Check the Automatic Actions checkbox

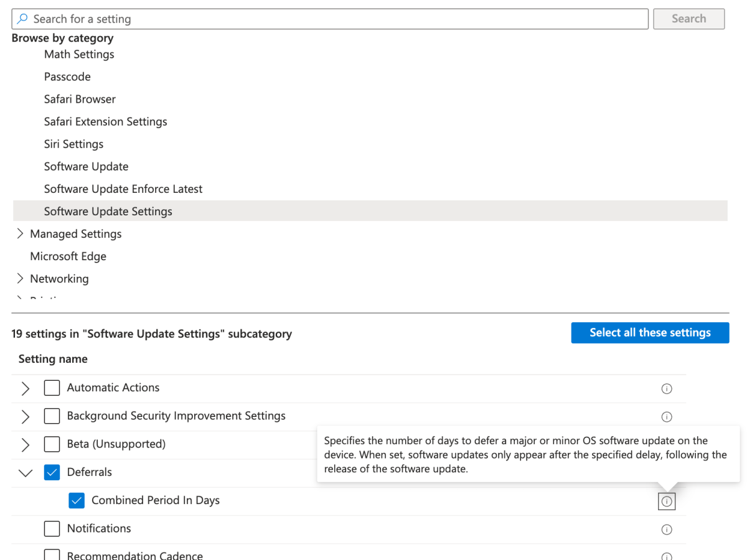[x=52, y=387]
